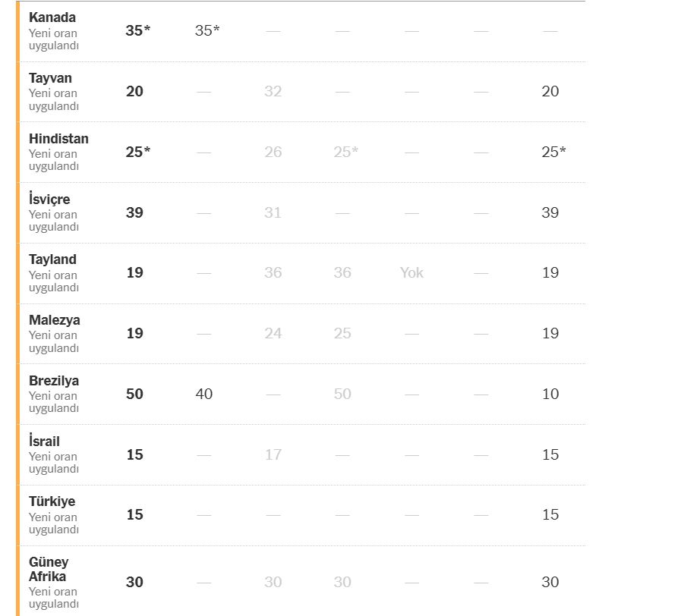Click the İsrail country name
The height and width of the screenshot is (616, 700).
(44, 442)
